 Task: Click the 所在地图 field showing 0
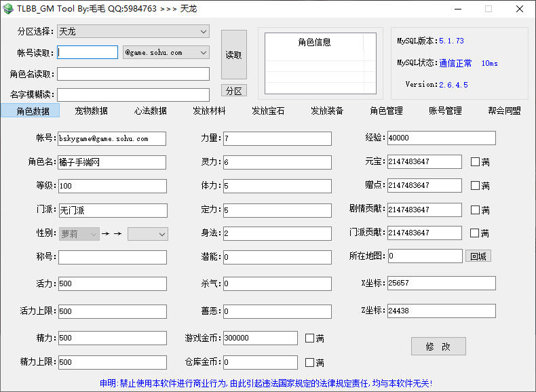(x=425, y=256)
